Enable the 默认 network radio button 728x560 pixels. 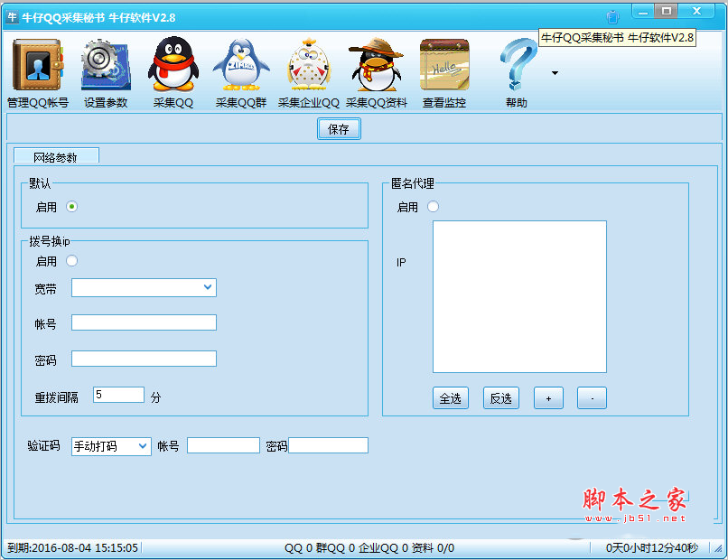tap(72, 207)
